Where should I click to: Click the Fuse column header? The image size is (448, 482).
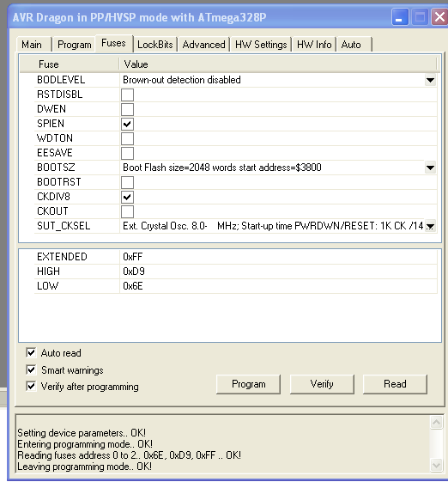(70, 64)
